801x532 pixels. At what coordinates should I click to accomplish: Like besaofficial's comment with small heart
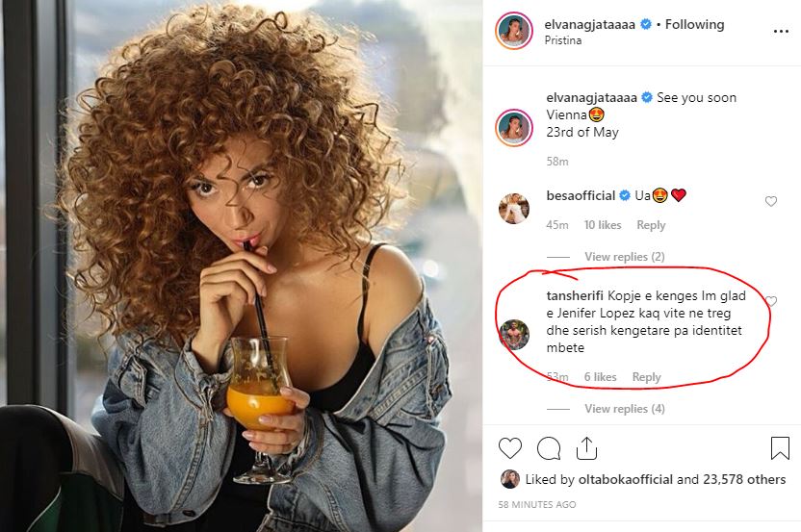point(771,202)
